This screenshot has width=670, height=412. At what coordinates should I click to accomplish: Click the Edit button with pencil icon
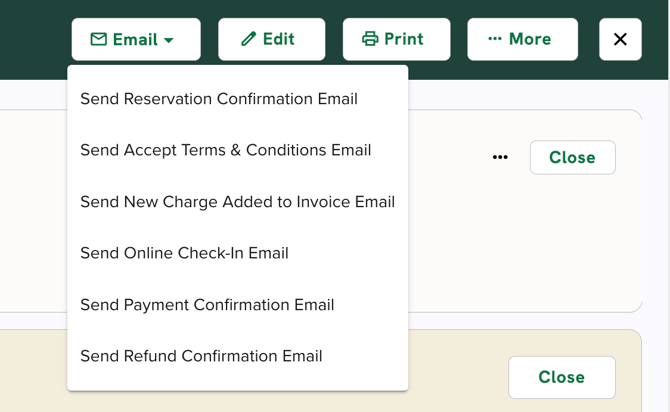point(271,39)
